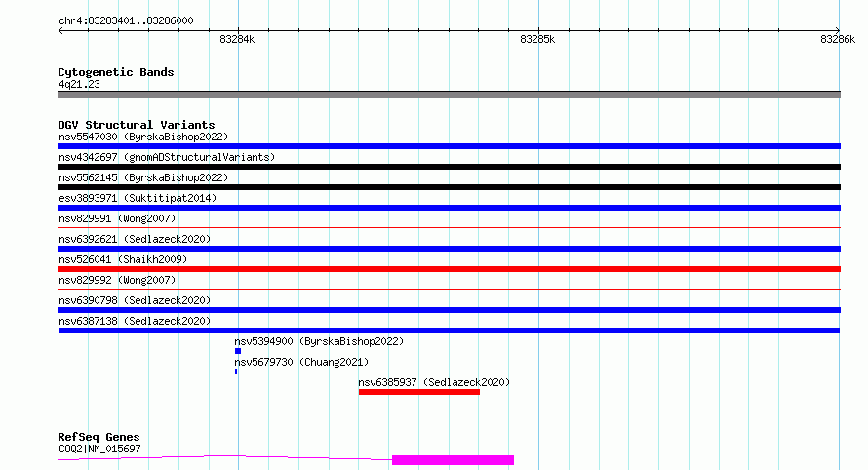Click variant label nsv5394900 (ByrskaBishop2022)
Screen dimensions: 868x470
[319, 341]
